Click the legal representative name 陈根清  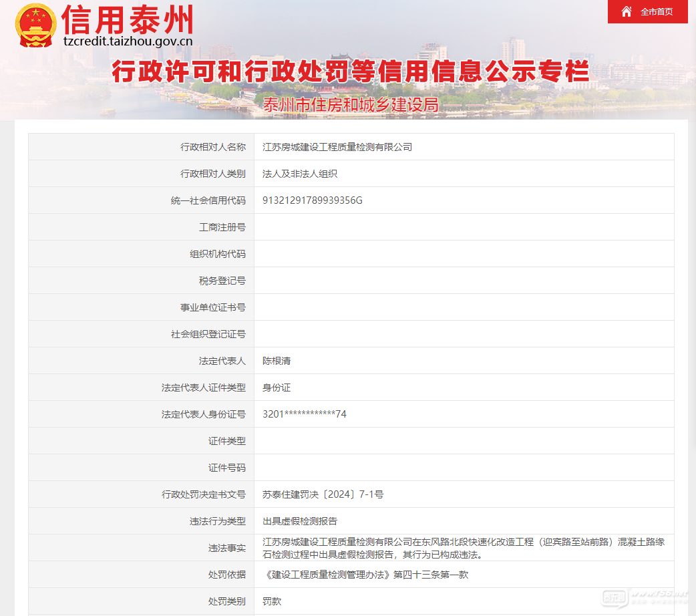click(276, 361)
